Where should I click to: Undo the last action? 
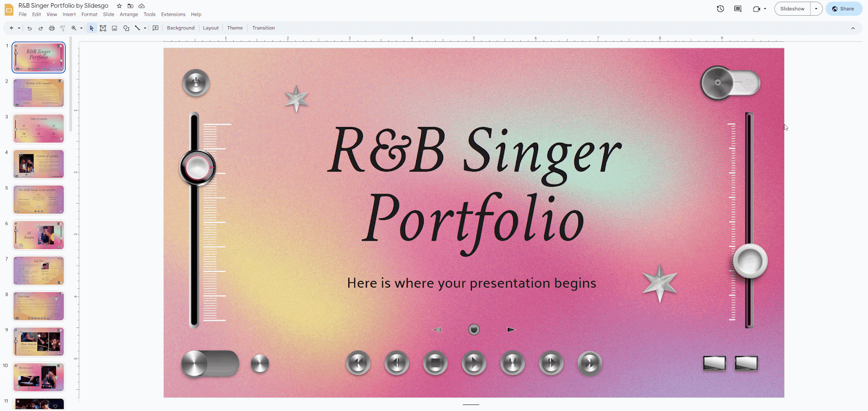coord(29,28)
